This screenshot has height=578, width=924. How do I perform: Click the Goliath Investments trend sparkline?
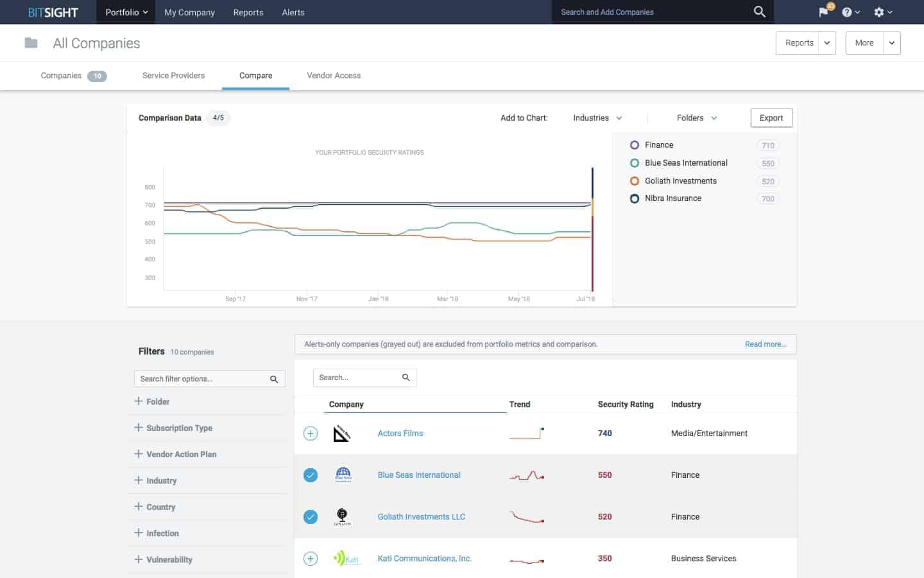[x=527, y=517]
